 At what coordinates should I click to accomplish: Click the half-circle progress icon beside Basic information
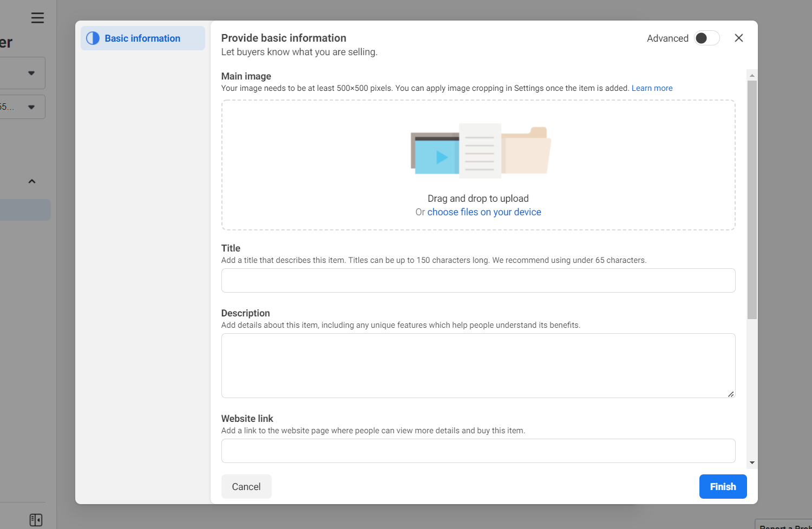point(93,38)
